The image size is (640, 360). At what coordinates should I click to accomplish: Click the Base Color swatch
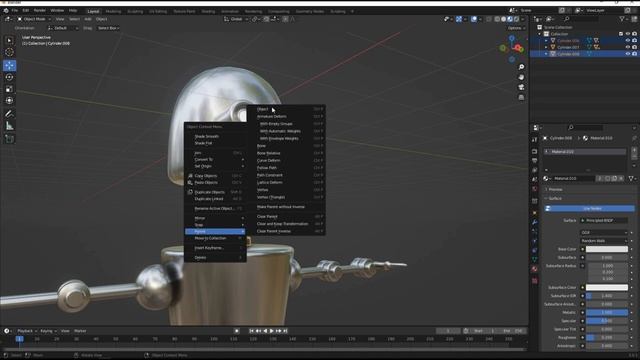pyautogui.click(x=607, y=249)
